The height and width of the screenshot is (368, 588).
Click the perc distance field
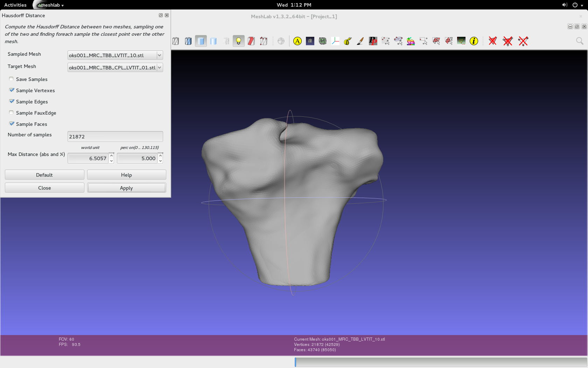coord(137,158)
